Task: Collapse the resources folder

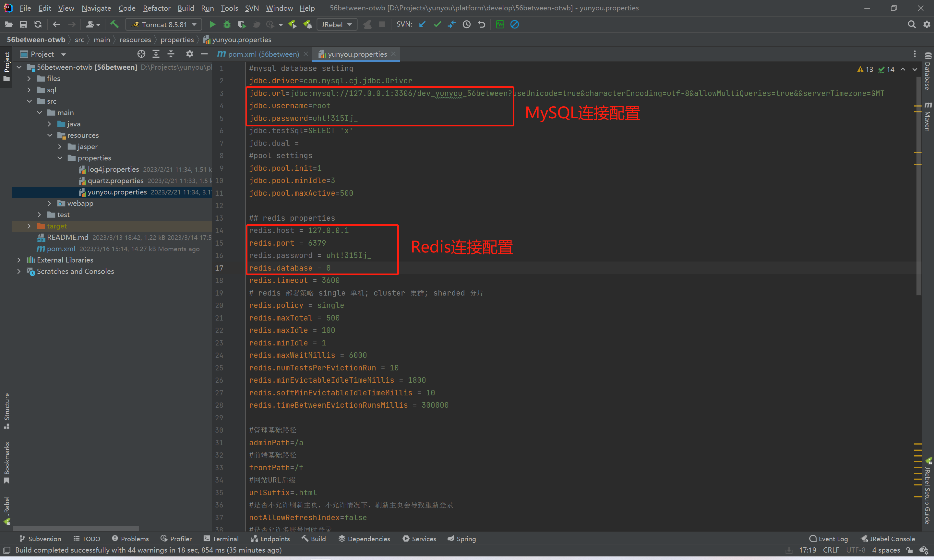Action: point(49,135)
